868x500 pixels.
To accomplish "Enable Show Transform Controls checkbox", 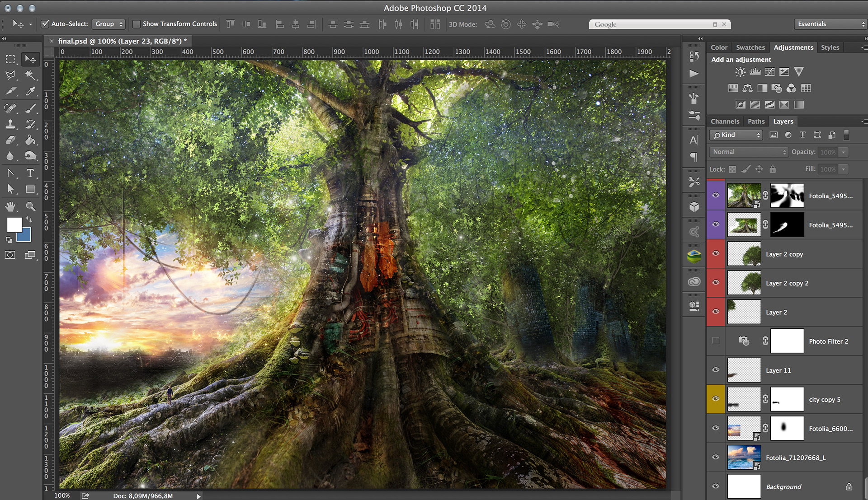I will pos(136,24).
